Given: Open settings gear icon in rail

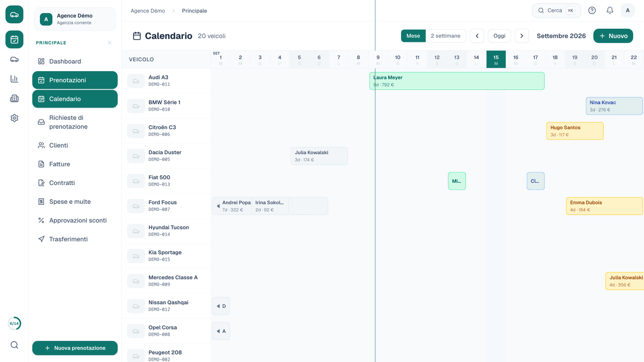Looking at the screenshot, I should (14, 118).
